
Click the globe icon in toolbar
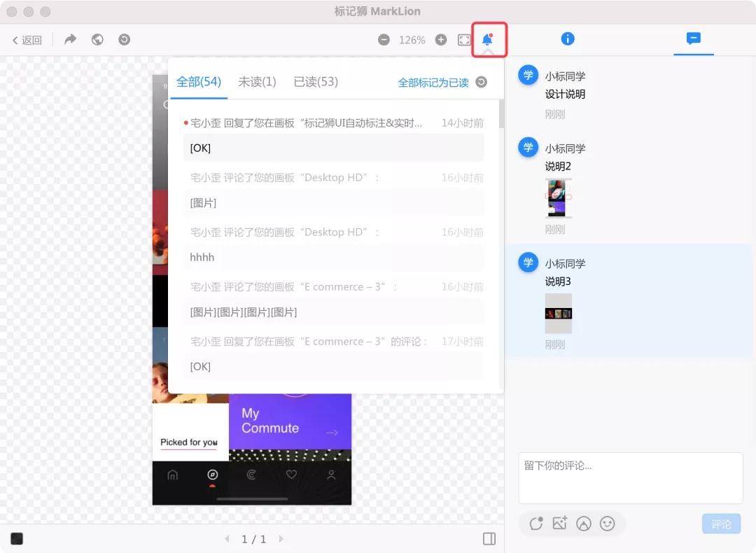tap(97, 40)
